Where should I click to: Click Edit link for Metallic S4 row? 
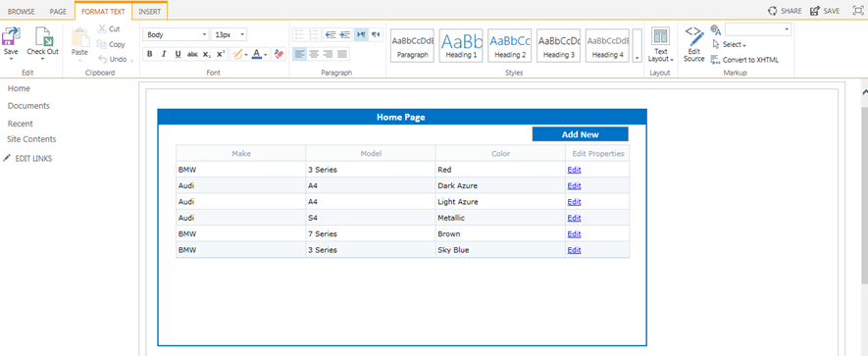pos(574,218)
